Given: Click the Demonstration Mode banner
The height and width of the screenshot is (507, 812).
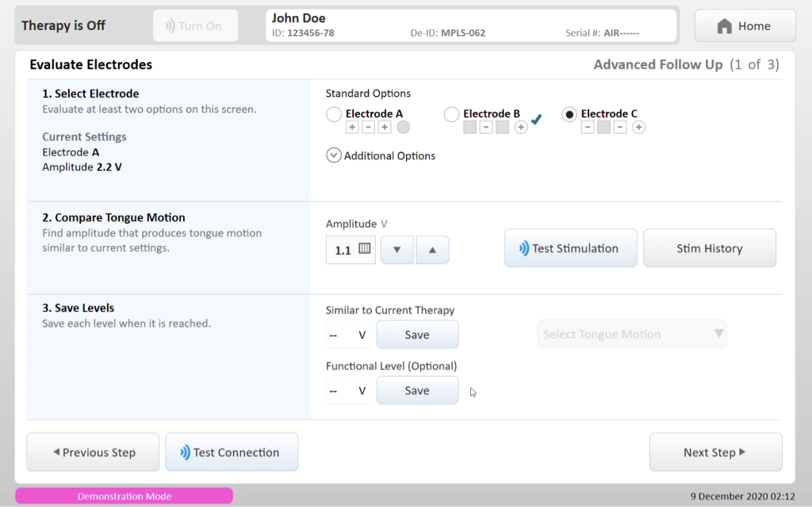Looking at the screenshot, I should point(124,496).
